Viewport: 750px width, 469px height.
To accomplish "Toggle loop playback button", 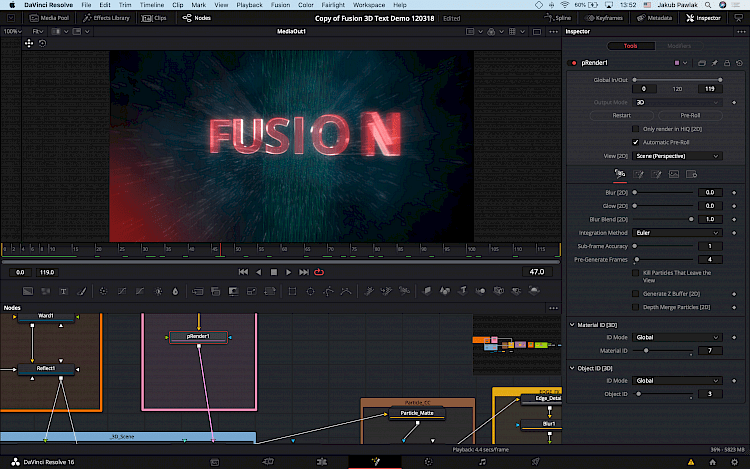I will 319,272.
